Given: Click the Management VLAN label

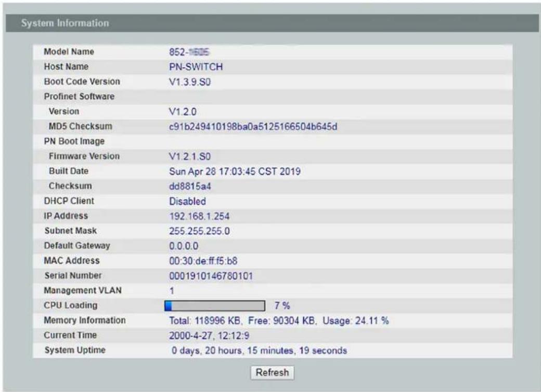Looking at the screenshot, I should [x=83, y=290].
